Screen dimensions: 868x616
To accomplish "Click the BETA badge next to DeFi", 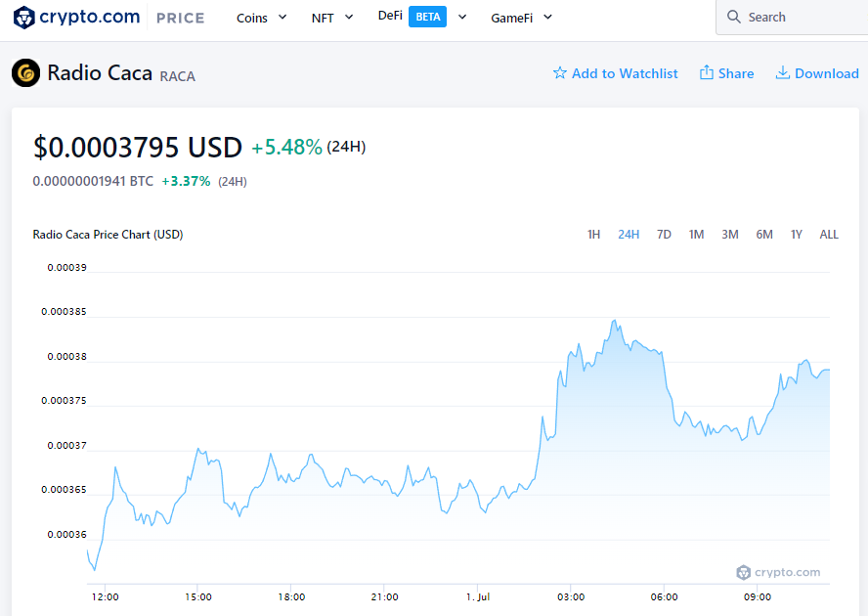I will tap(427, 17).
